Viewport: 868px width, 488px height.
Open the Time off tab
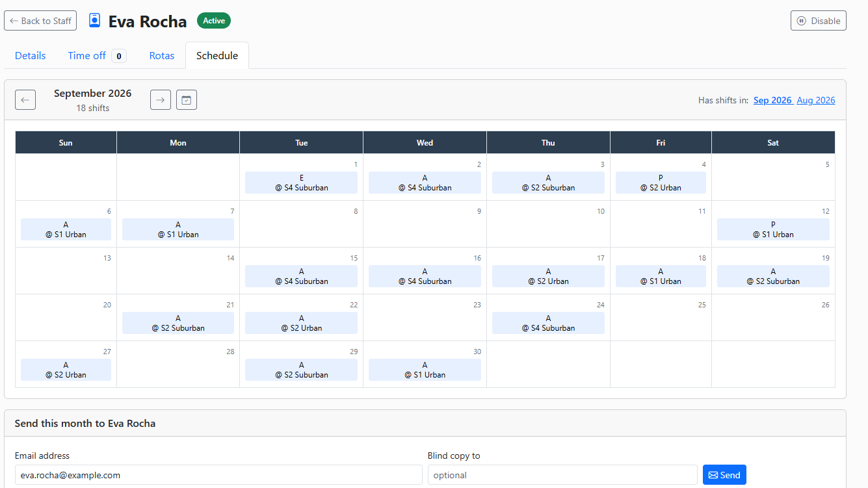tap(97, 56)
